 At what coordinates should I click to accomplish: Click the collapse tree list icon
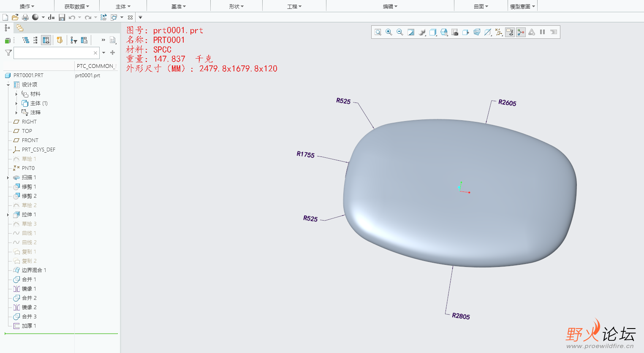tap(35, 40)
